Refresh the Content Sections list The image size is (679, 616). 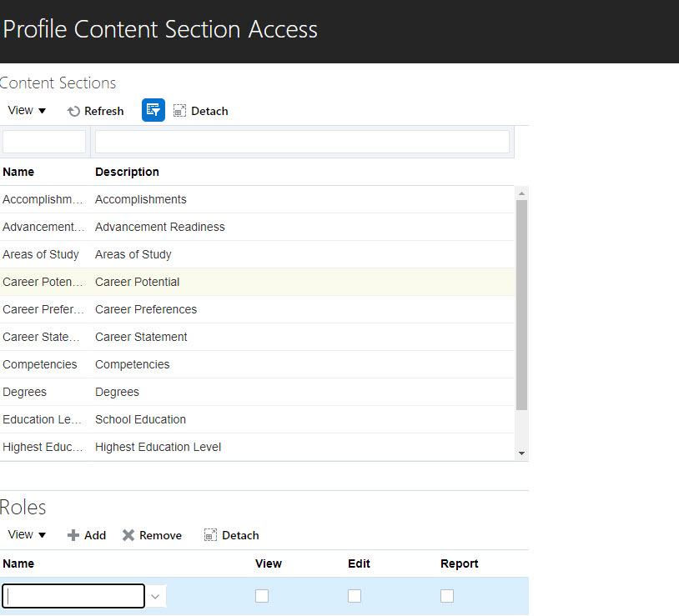point(95,110)
